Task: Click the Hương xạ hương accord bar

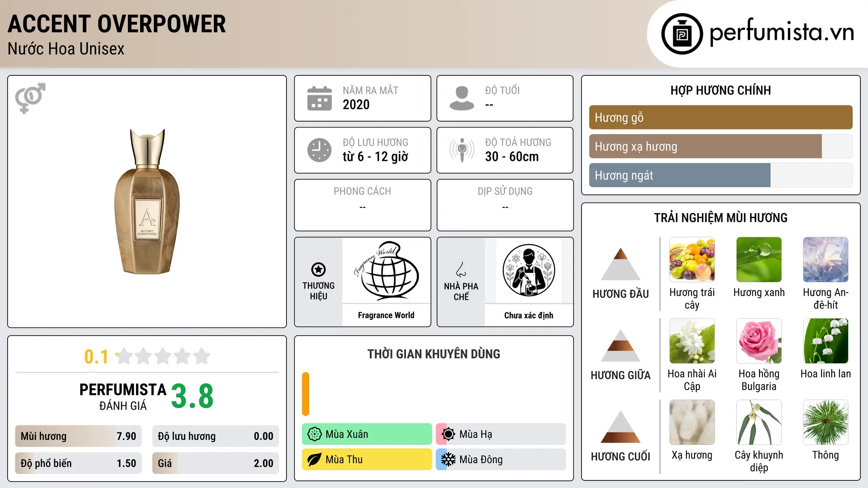Action: pos(721,146)
